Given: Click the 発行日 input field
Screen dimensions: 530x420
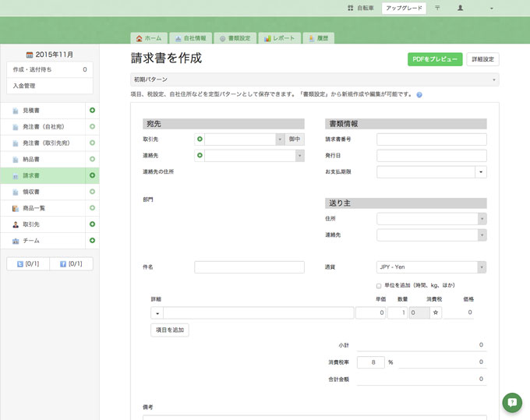Looking at the screenshot, I should pos(432,155).
